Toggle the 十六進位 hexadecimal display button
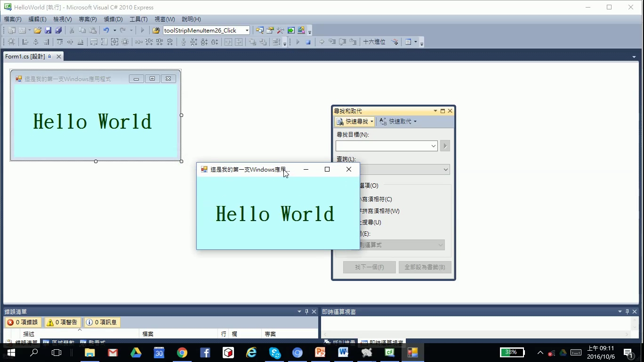Viewport: 644px width, 362px height. [374, 42]
